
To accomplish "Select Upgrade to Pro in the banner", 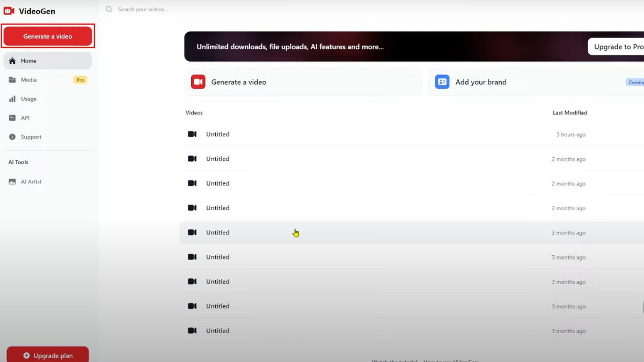I will (x=617, y=47).
